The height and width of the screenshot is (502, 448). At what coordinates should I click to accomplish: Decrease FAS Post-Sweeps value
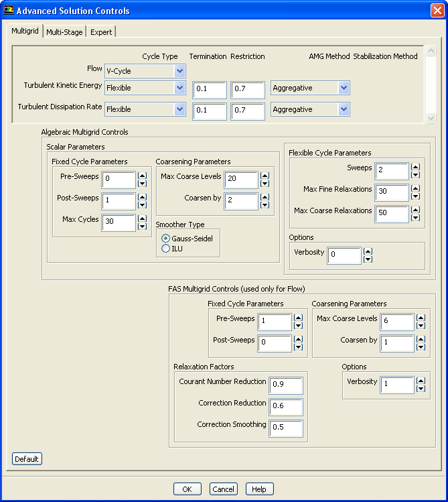[x=299, y=347]
